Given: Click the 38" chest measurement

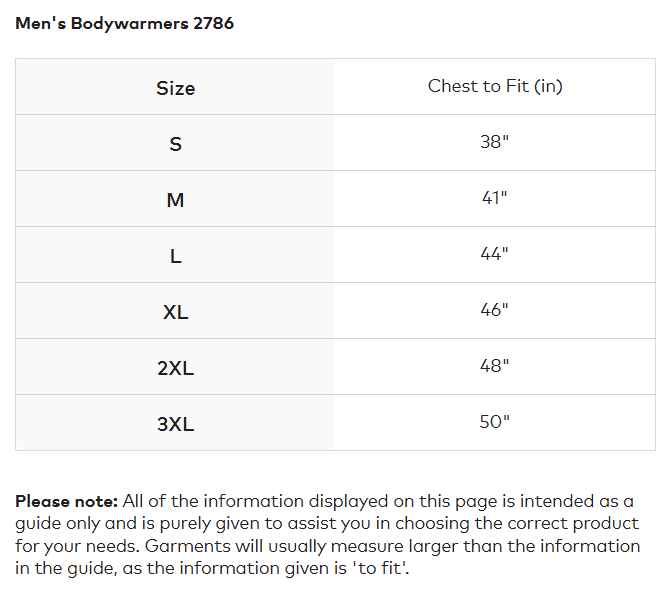Looking at the screenshot, I should tap(495, 142).
